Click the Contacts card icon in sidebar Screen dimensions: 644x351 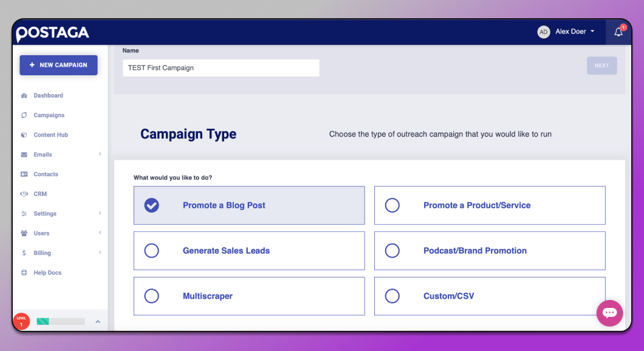pyautogui.click(x=24, y=174)
